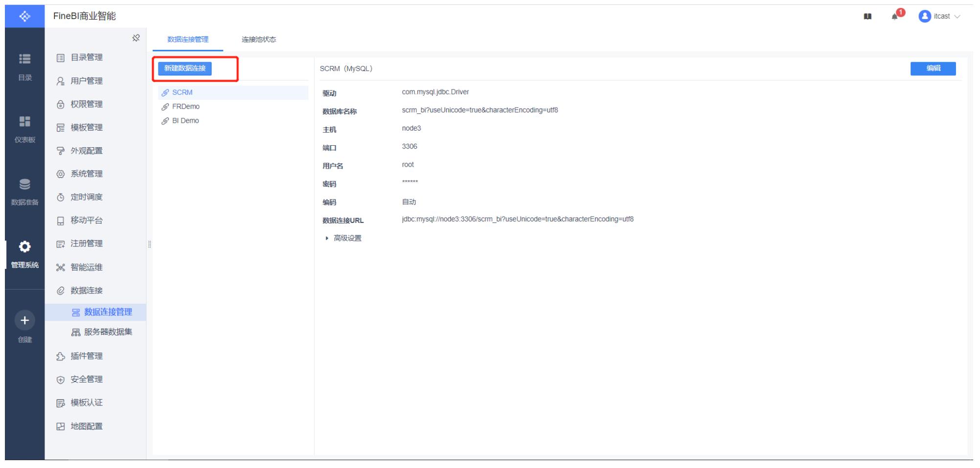Select the 管理系统 gear icon
This screenshot has width=980, height=468.
click(x=24, y=246)
